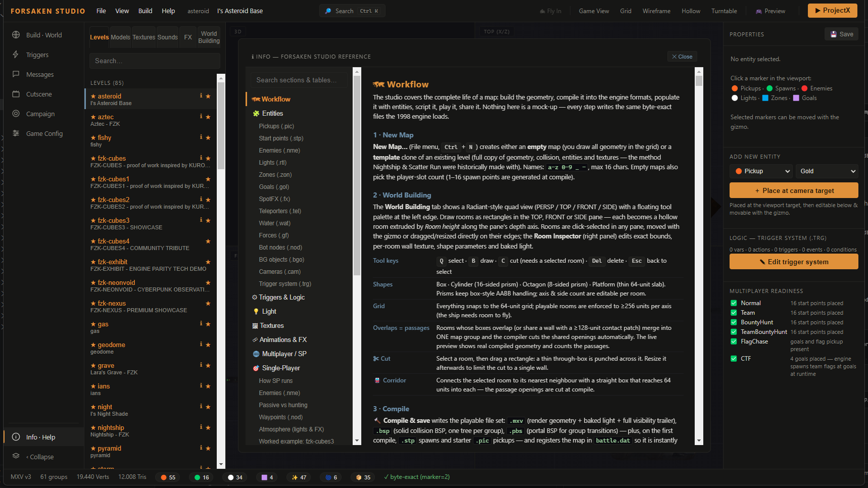Click the info icon on the aztec level
Viewport: 868px width, 488px height.
tap(201, 116)
